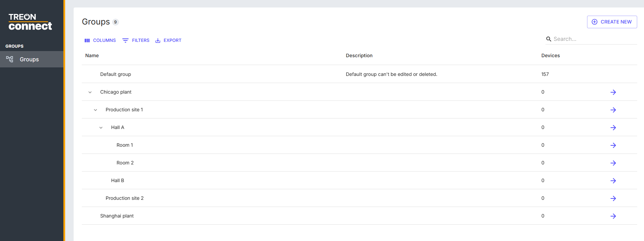The image size is (644, 241).
Task: Click the Create New button
Action: coord(612,22)
